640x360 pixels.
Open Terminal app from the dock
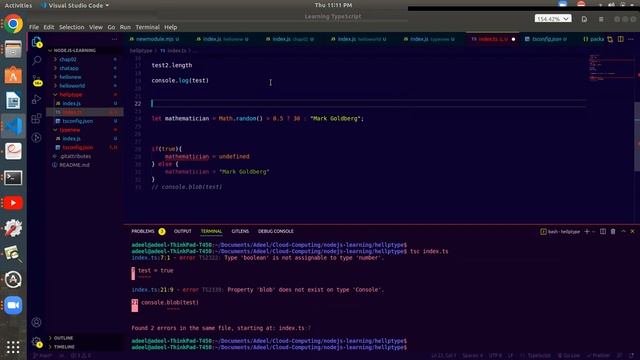(13, 178)
